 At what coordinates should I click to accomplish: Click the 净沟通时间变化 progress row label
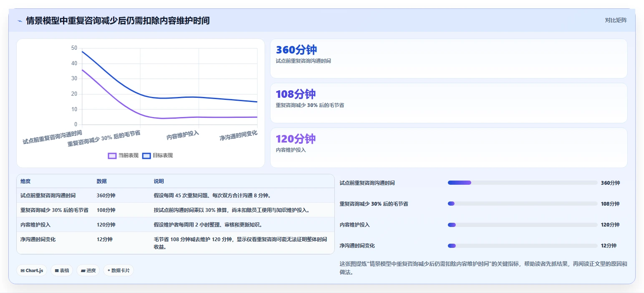(357, 246)
